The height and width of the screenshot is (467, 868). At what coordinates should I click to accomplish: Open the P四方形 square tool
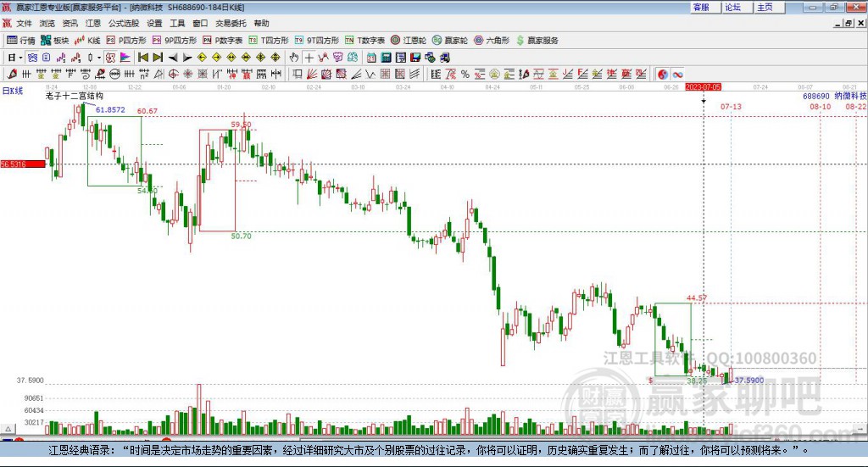click(126, 41)
